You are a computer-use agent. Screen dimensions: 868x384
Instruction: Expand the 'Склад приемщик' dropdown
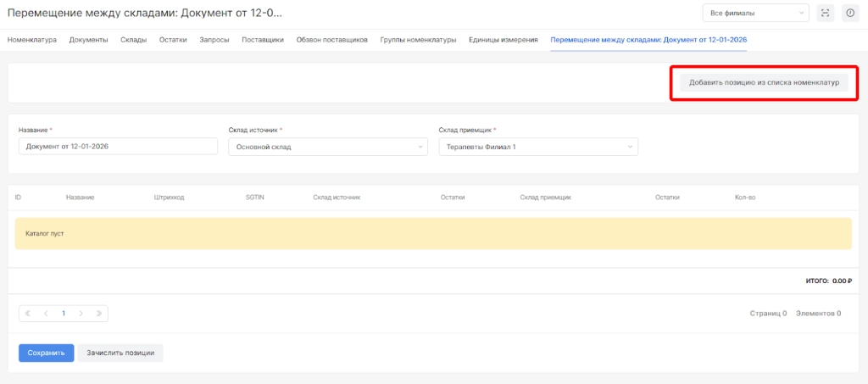(537, 147)
